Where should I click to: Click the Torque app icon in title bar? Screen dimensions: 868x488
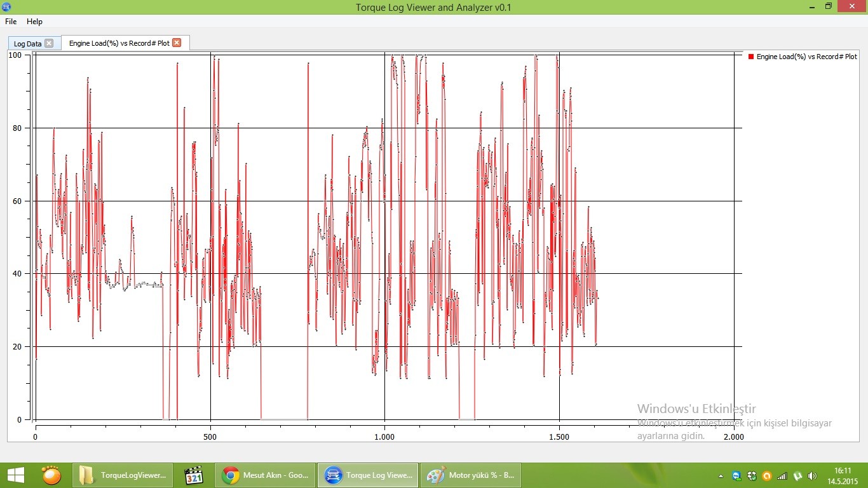(6, 7)
